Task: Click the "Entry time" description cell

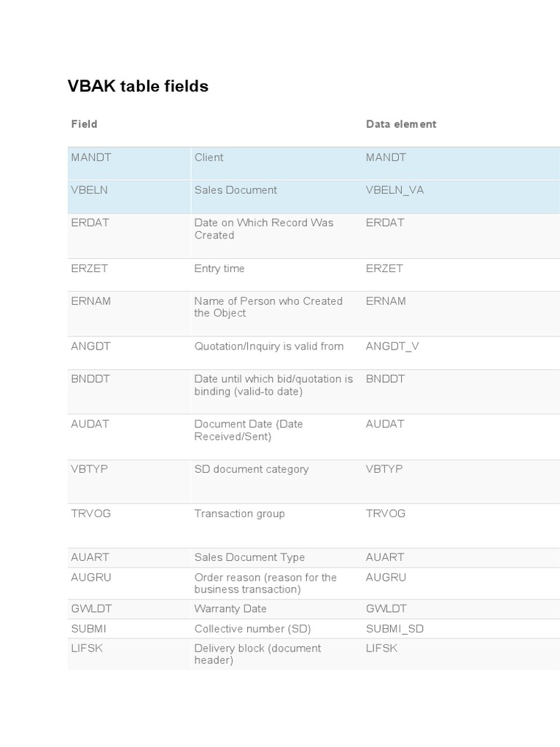Action: (219, 268)
